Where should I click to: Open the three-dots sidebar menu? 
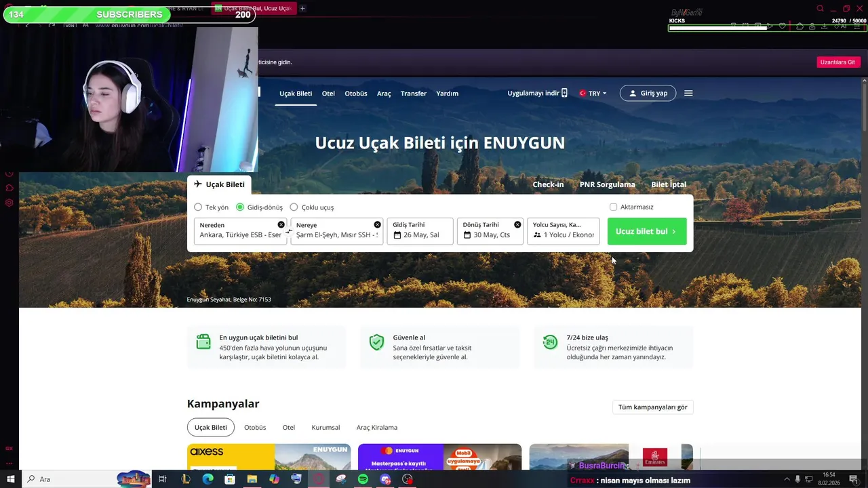[9, 464]
